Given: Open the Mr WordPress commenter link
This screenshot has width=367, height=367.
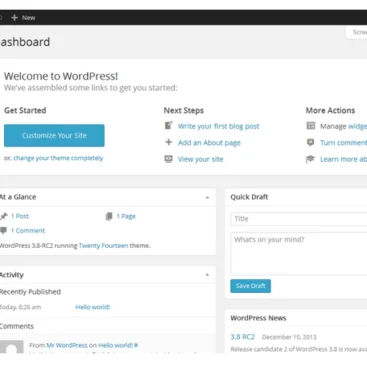Looking at the screenshot, I should [67, 345].
